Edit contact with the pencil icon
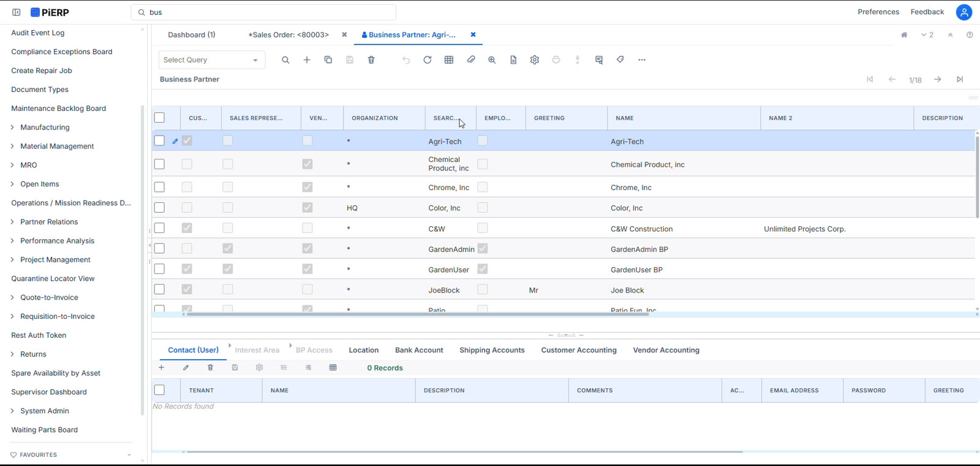Viewport: 980px width, 466px height. [186, 368]
